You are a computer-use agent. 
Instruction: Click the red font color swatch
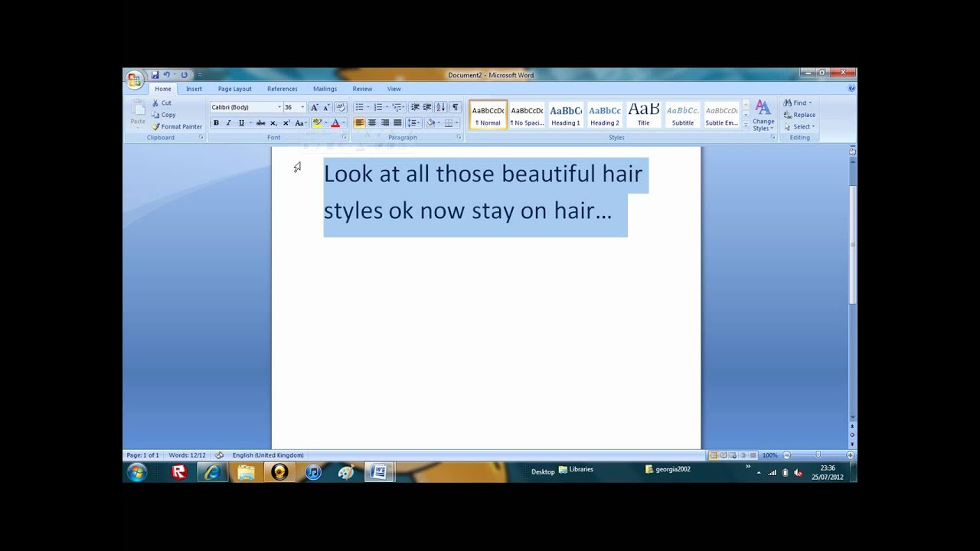335,123
